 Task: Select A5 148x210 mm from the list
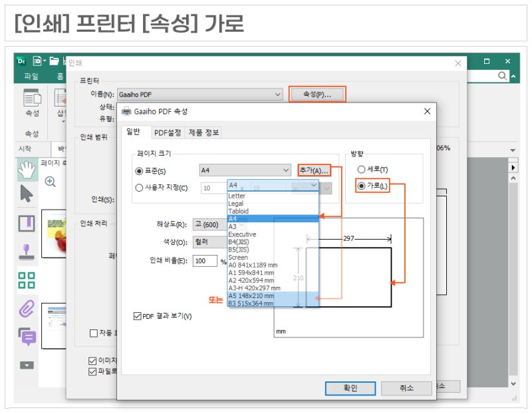253,297
